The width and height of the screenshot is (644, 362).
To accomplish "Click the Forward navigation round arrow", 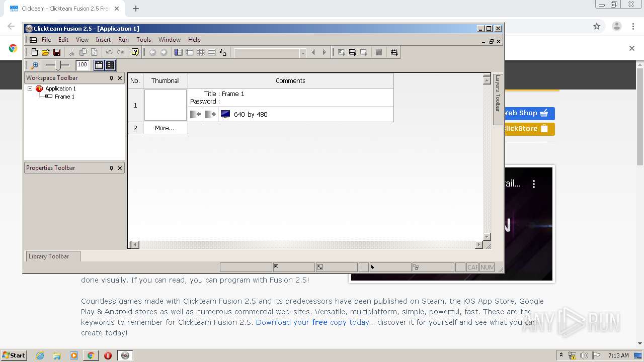I will (x=164, y=52).
